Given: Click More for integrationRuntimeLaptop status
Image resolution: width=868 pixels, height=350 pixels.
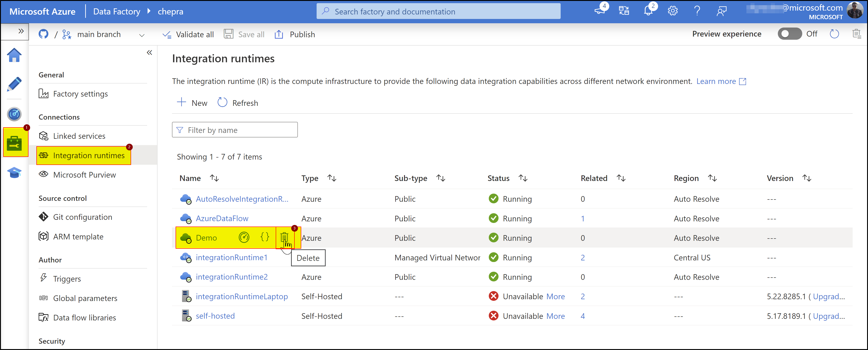Looking at the screenshot, I should [555, 297].
